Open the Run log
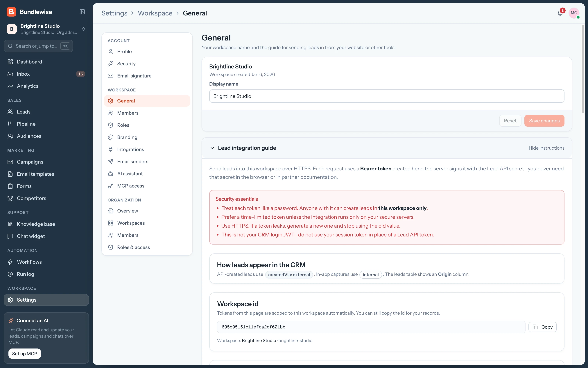Viewport: 588px width, 368px height. [46, 274]
